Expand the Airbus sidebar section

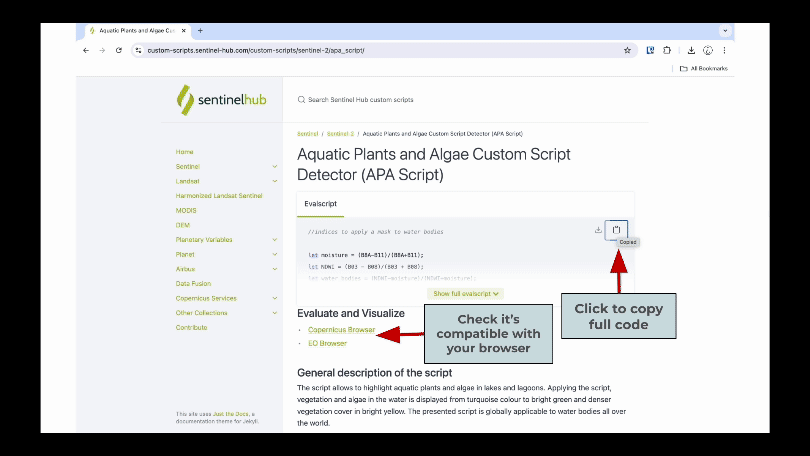[x=275, y=269]
